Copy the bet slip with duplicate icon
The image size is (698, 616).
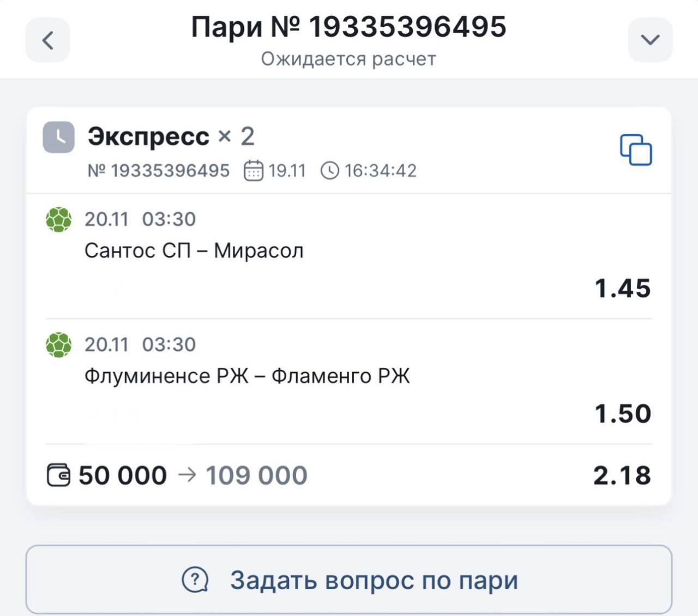click(x=636, y=149)
